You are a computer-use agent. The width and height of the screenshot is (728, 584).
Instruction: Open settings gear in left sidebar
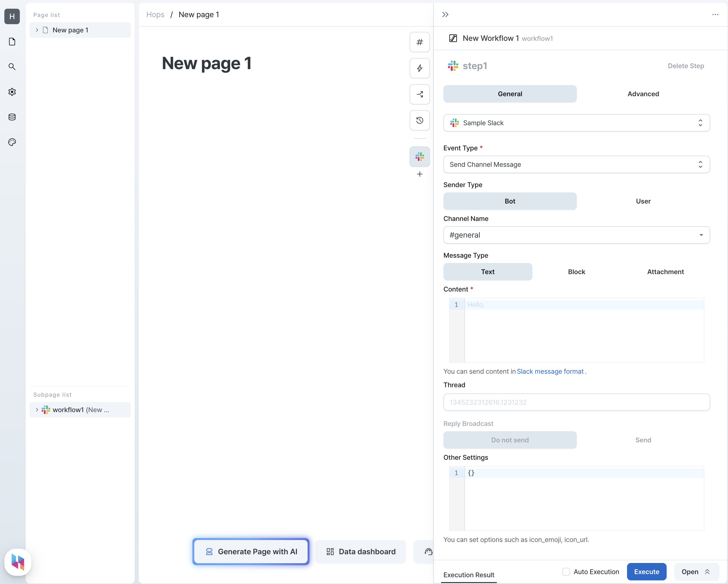pyautogui.click(x=12, y=92)
